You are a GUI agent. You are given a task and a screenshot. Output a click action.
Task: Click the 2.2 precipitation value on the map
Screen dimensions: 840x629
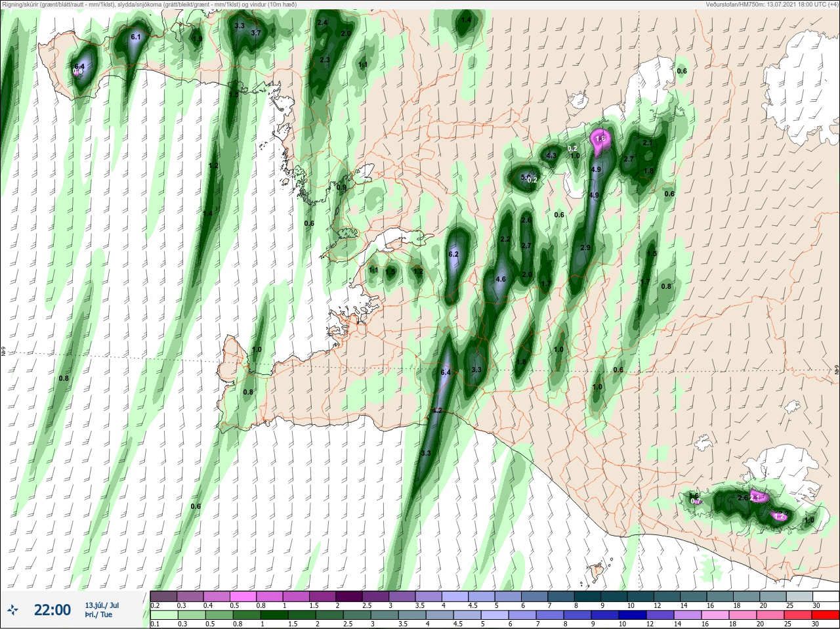point(505,239)
